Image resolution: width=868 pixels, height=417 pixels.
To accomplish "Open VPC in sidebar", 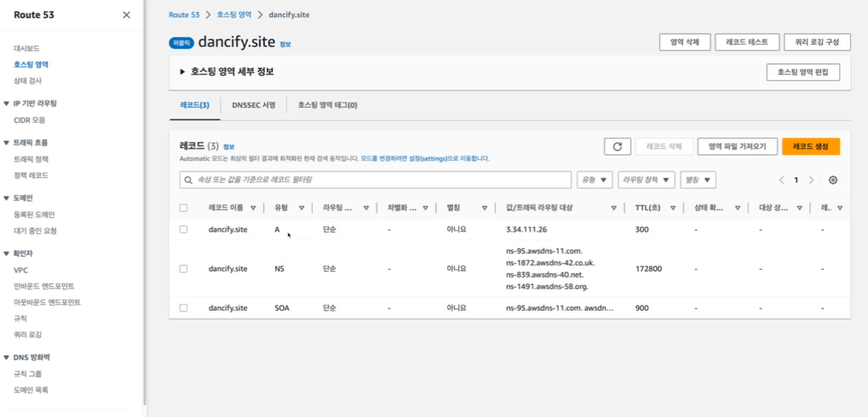I will click(21, 270).
